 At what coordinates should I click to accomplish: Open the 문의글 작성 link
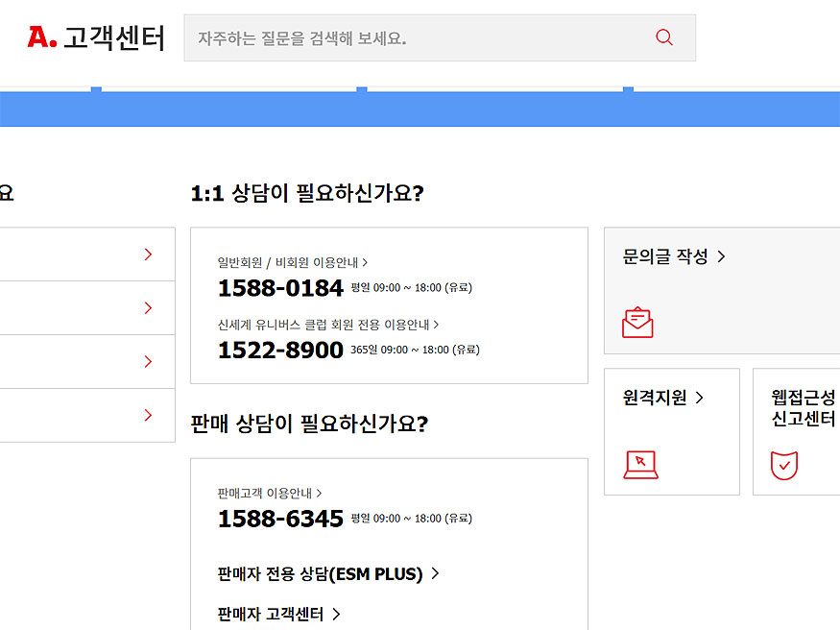coord(674,256)
